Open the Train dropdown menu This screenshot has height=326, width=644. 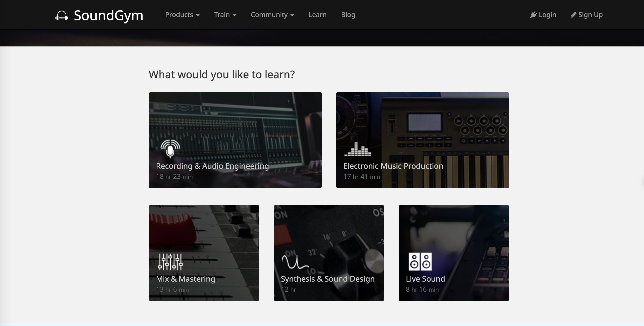pos(225,15)
